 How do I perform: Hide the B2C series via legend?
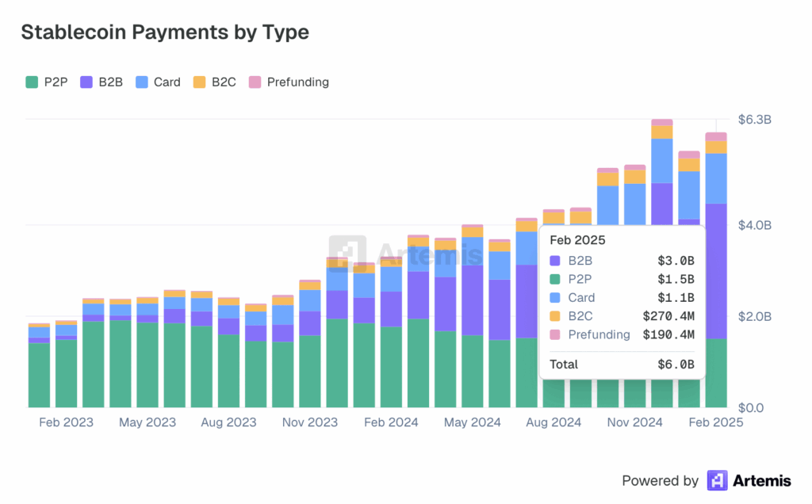coord(215,82)
